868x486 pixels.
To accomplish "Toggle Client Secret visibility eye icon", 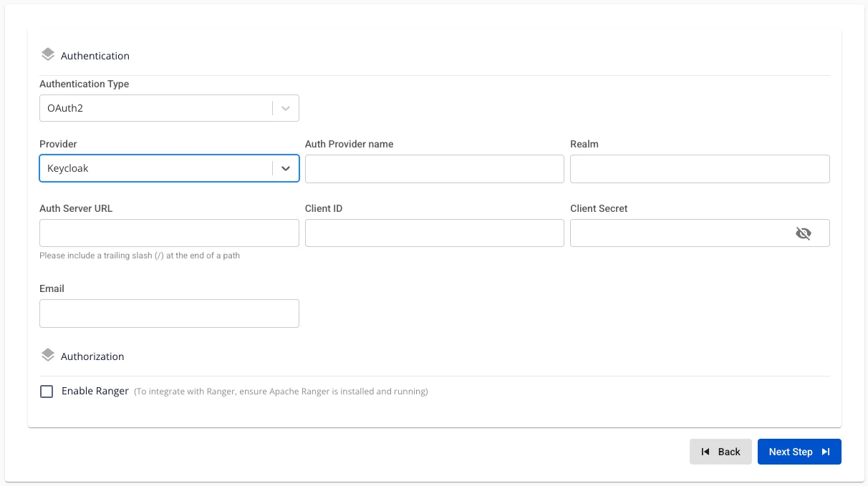I will (x=804, y=233).
